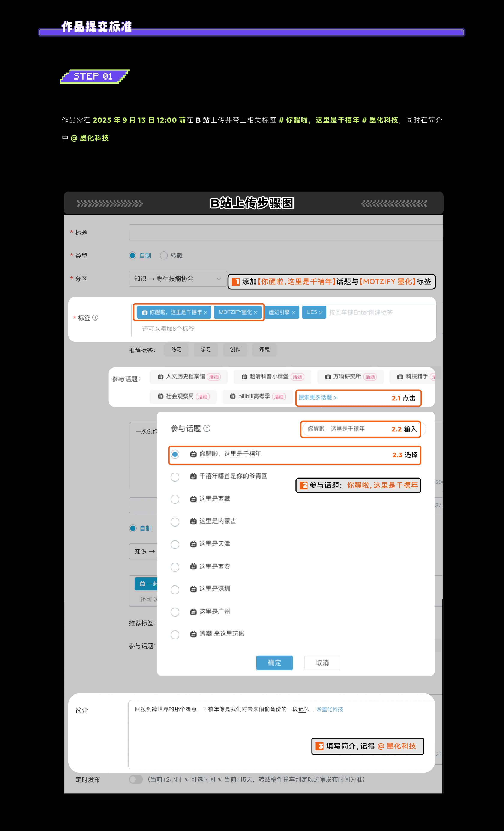Cancel the dialog with 取消 button
Image resolution: width=504 pixels, height=831 pixels.
point(322,663)
